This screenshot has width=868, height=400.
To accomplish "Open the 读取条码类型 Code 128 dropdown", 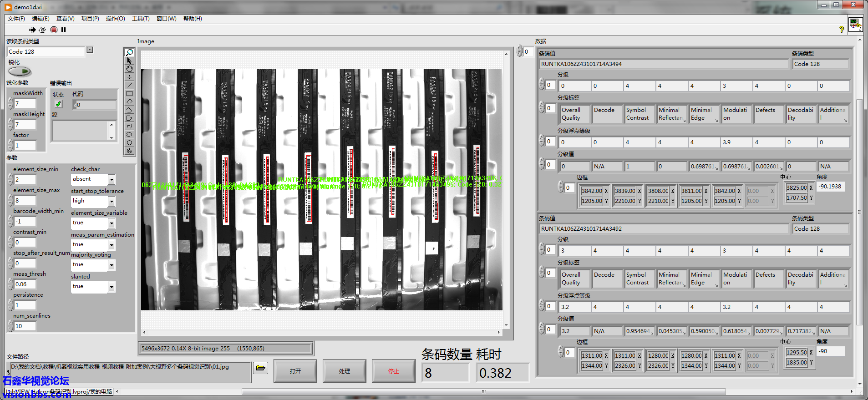I will coord(90,50).
